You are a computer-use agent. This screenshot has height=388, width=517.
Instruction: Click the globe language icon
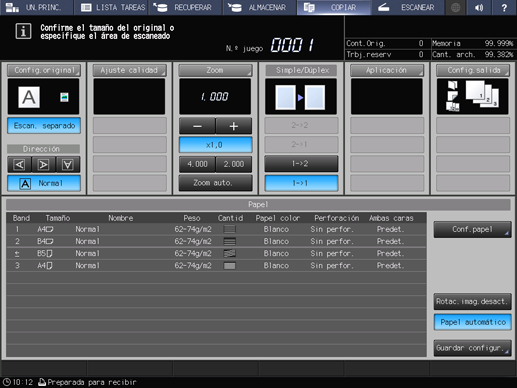coord(456,7)
